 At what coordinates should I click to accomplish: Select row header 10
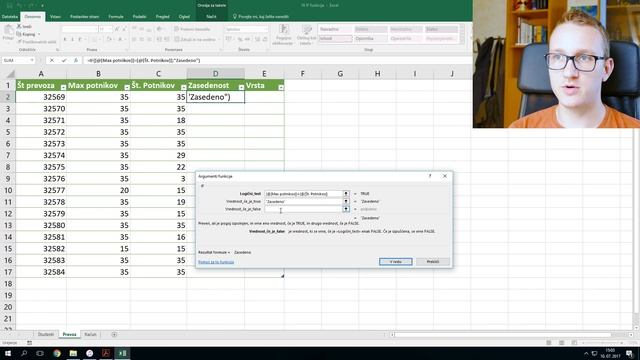[x=8, y=190]
